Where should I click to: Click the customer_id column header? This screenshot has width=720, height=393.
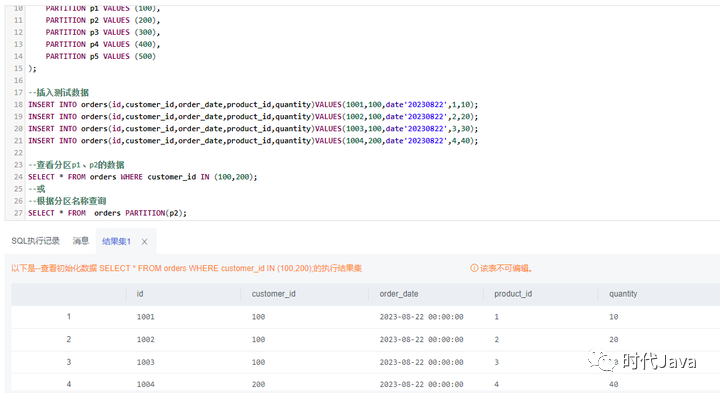pyautogui.click(x=273, y=294)
